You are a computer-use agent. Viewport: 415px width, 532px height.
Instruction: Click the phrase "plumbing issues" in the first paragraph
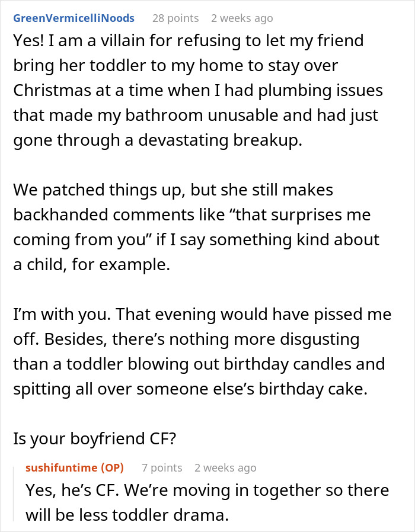[x=321, y=90]
